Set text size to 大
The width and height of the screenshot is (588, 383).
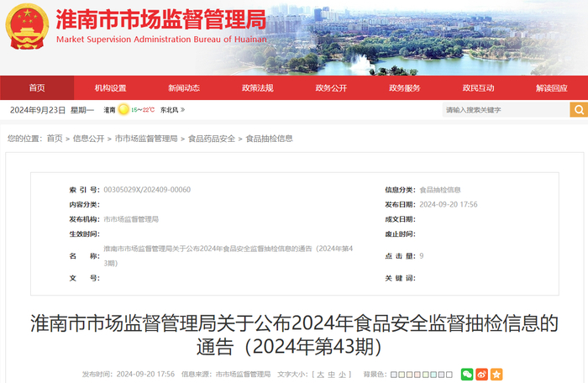(320, 375)
